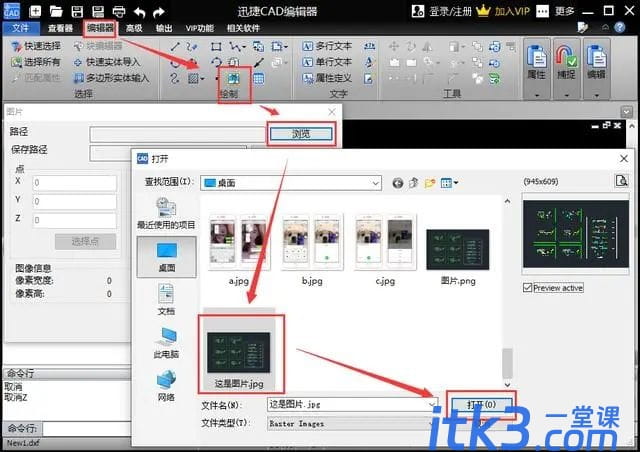Click the blue help question mark icon
The width and height of the screenshot is (640, 452).
pos(620,27)
